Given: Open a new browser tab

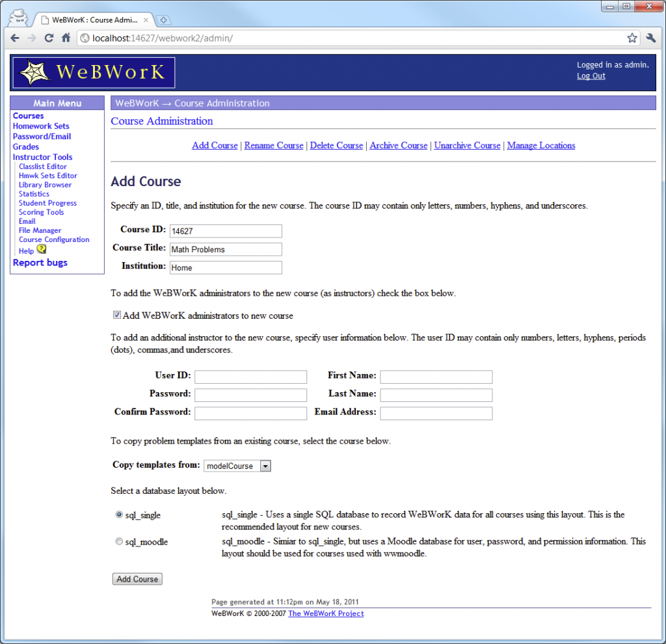Looking at the screenshot, I should tap(163, 20).
